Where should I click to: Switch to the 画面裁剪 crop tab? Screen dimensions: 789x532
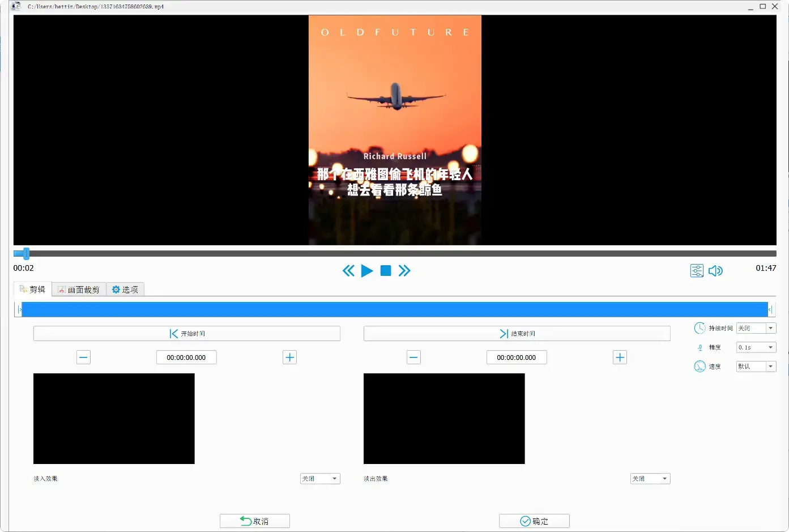[x=79, y=290]
